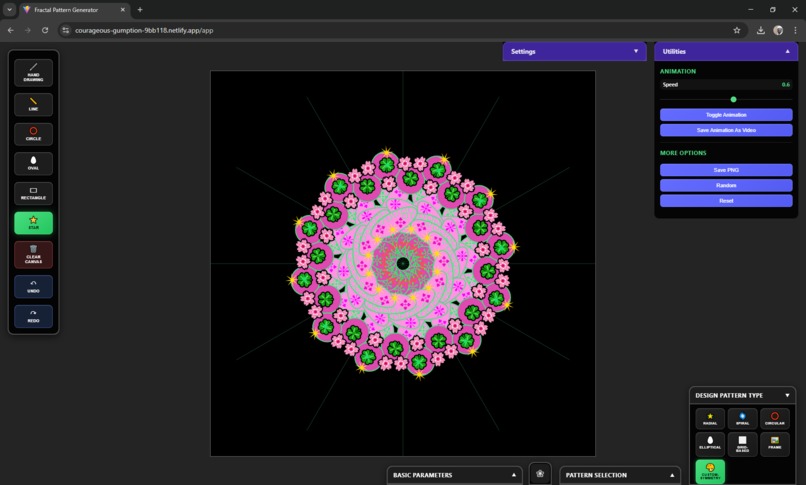Click the Redo tool

tap(33, 316)
